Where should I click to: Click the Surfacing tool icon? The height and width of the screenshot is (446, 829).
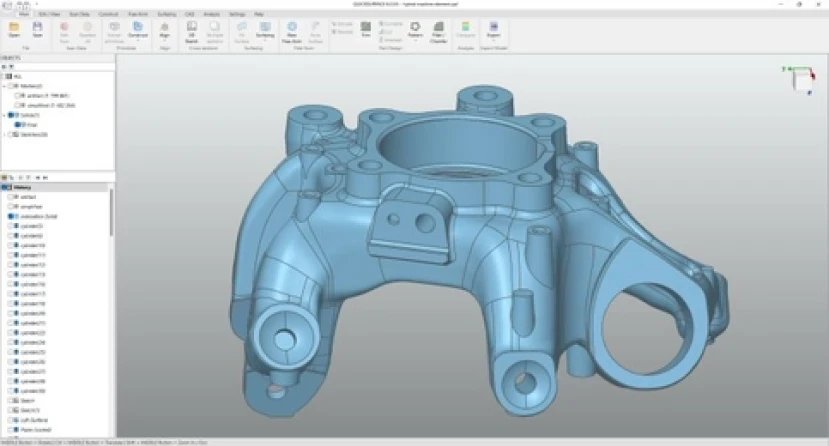(x=265, y=30)
